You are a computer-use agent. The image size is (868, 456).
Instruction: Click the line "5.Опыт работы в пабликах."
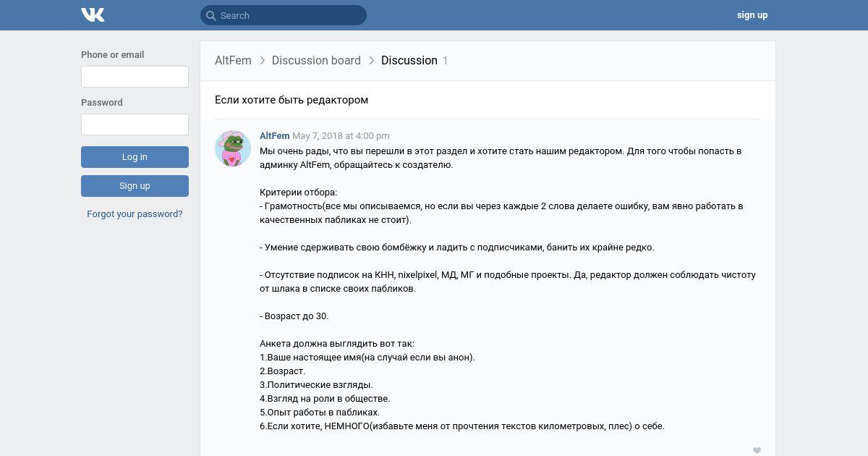click(320, 413)
